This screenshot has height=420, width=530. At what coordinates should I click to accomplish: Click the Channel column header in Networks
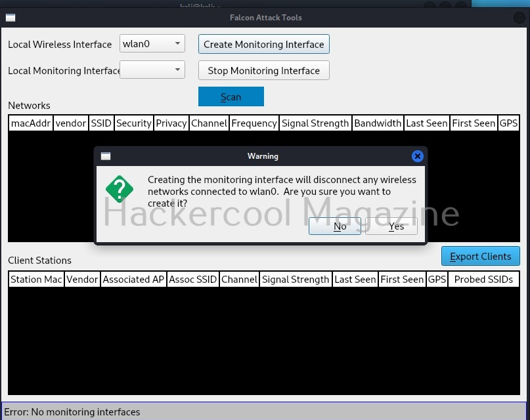[x=210, y=123]
